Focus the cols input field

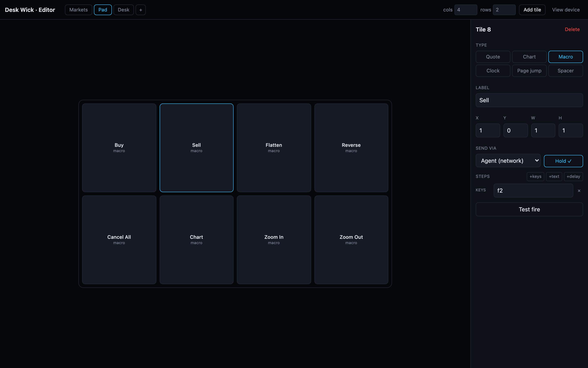click(465, 10)
